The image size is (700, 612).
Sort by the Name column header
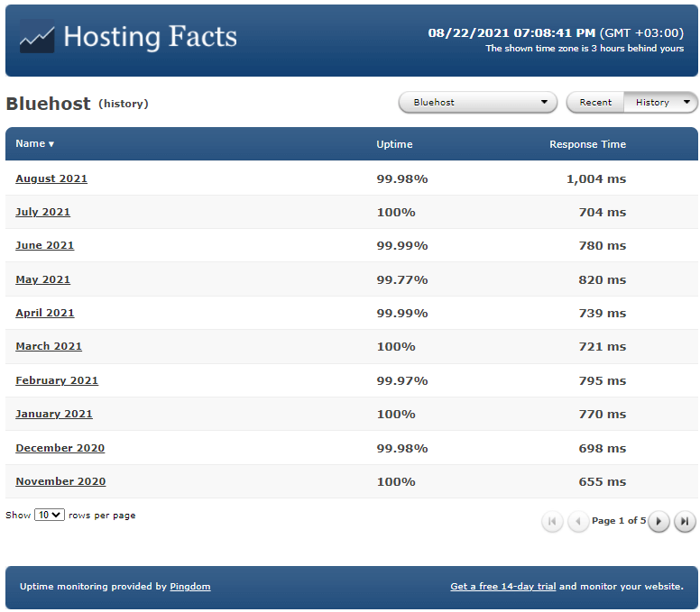point(35,143)
